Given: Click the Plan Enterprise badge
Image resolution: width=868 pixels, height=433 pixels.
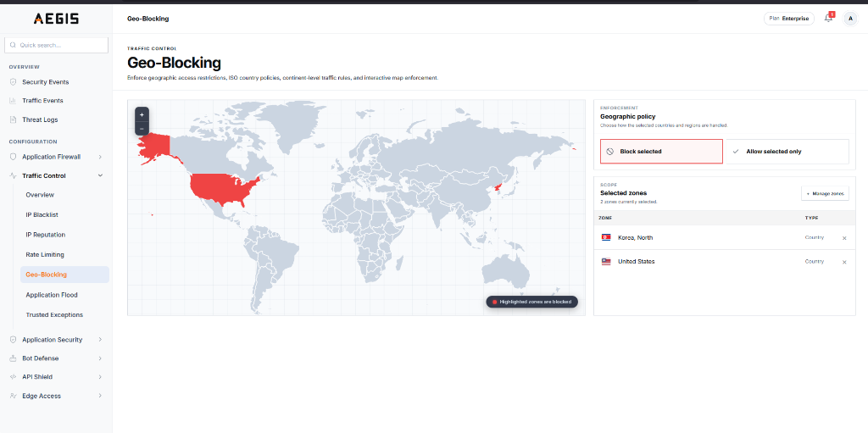Looking at the screenshot, I should pyautogui.click(x=789, y=19).
